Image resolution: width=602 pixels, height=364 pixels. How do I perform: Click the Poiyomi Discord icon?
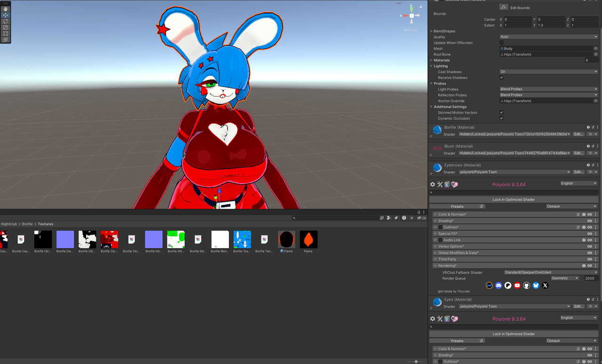499,285
